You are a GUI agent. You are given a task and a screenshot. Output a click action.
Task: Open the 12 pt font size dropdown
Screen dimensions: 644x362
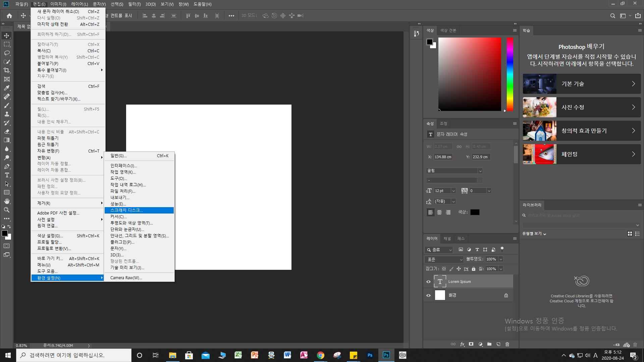click(453, 191)
